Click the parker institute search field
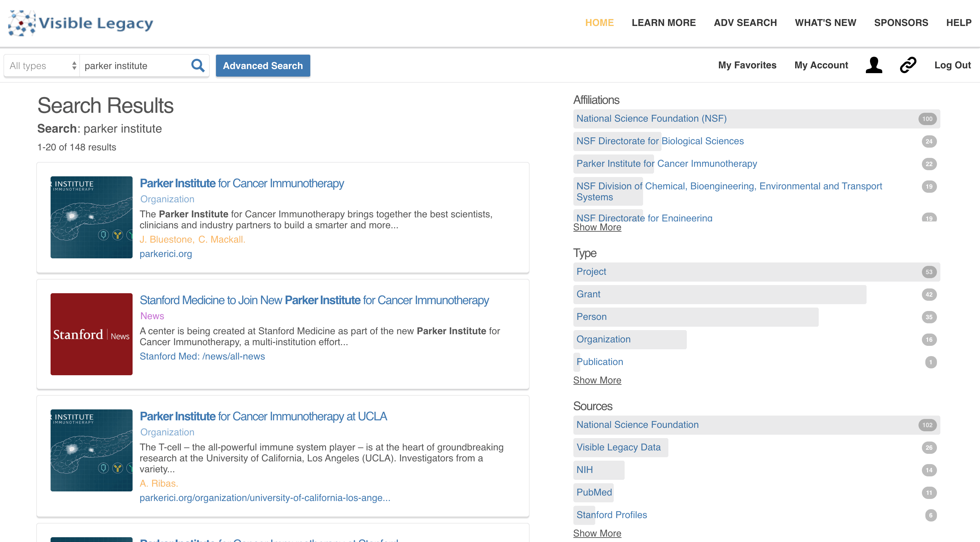This screenshot has height=542, width=980. pos(133,66)
